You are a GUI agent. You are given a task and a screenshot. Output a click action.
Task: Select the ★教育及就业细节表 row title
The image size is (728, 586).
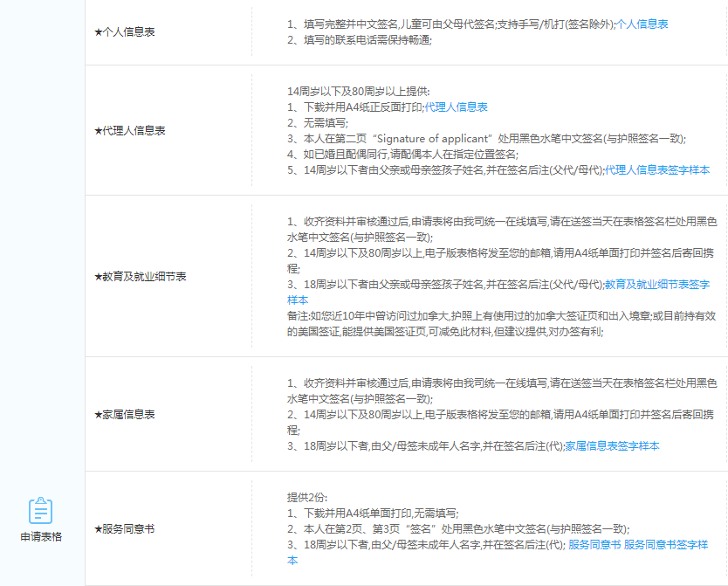(140, 276)
